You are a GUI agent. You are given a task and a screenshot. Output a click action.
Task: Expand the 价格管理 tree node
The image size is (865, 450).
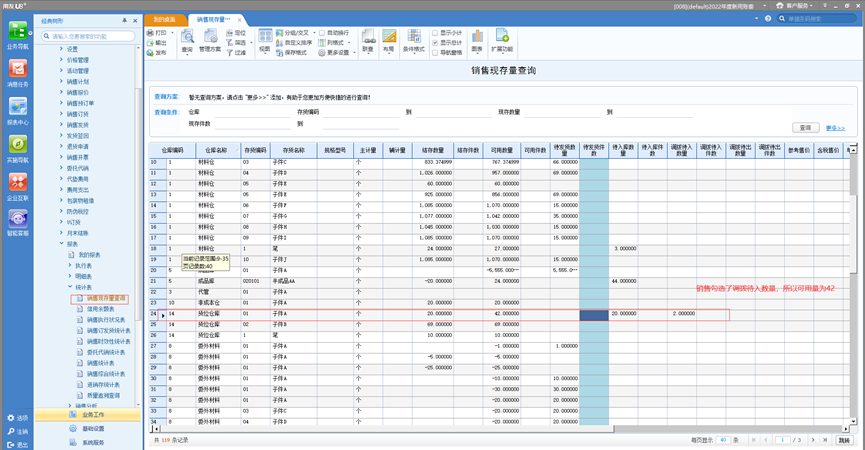(61, 60)
